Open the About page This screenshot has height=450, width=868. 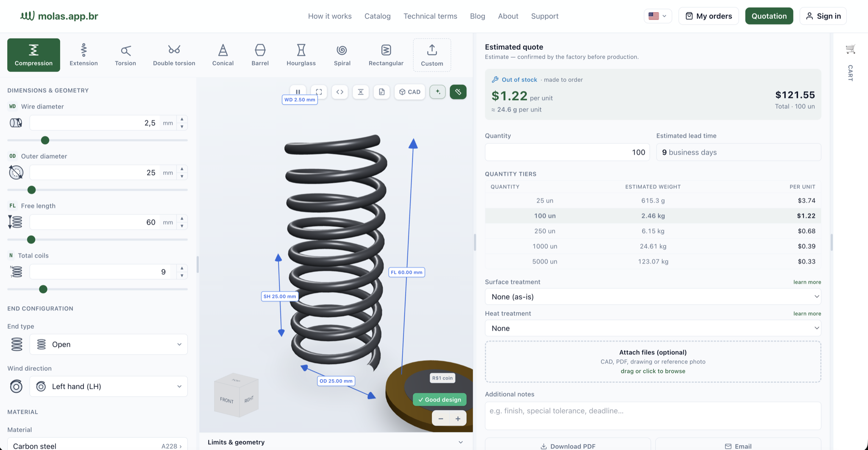tap(508, 16)
